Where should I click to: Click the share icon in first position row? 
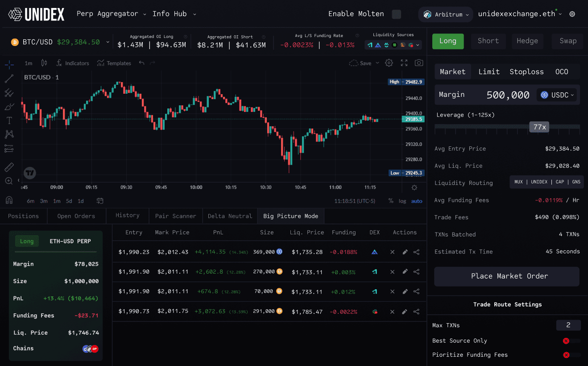(416, 252)
